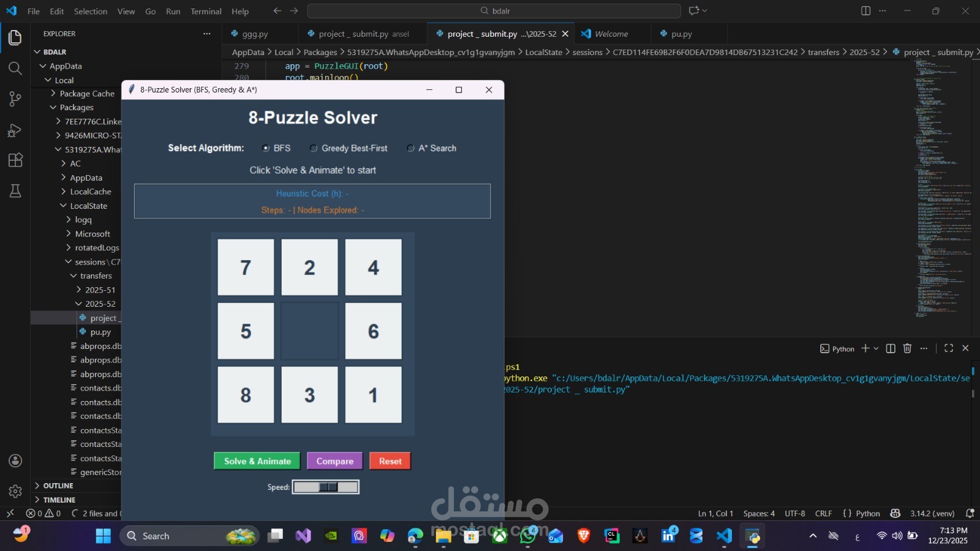Select the BFS algorithm radio button
980x551 pixels.
pos(266,148)
